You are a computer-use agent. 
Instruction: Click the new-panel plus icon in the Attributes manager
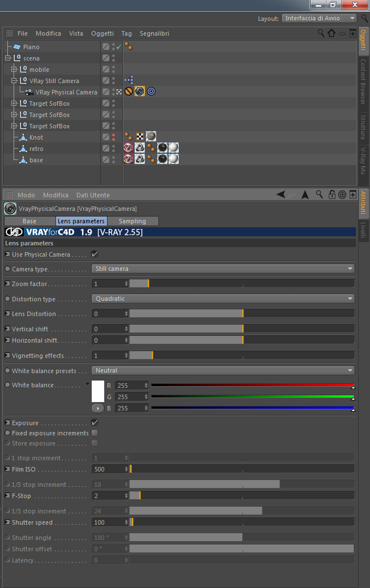click(352, 194)
